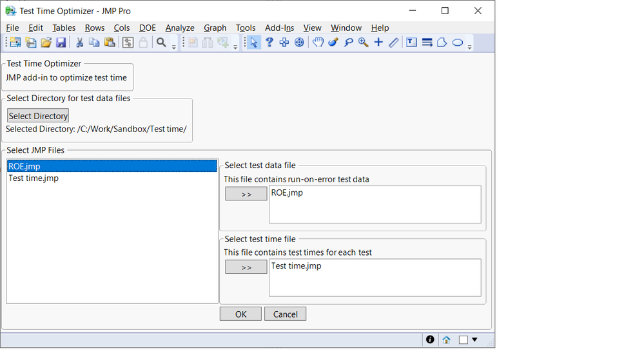
Task: Open the Window menu
Action: (346, 28)
